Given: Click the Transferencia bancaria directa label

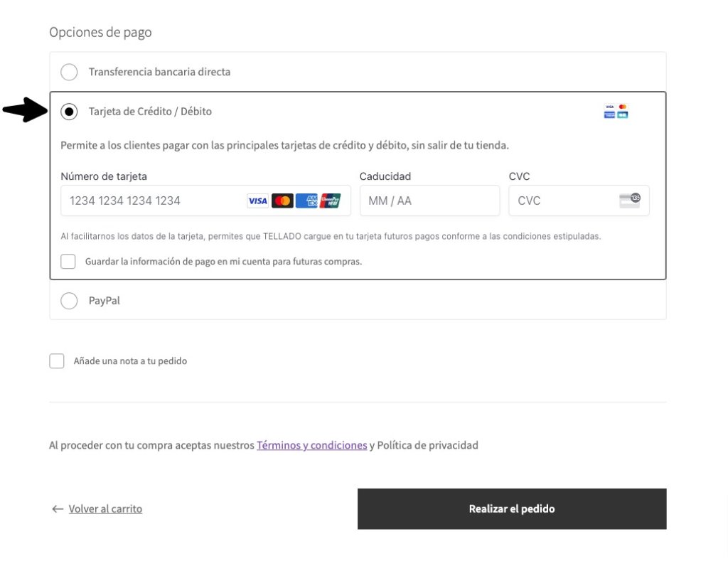Looking at the screenshot, I should pyautogui.click(x=160, y=72).
